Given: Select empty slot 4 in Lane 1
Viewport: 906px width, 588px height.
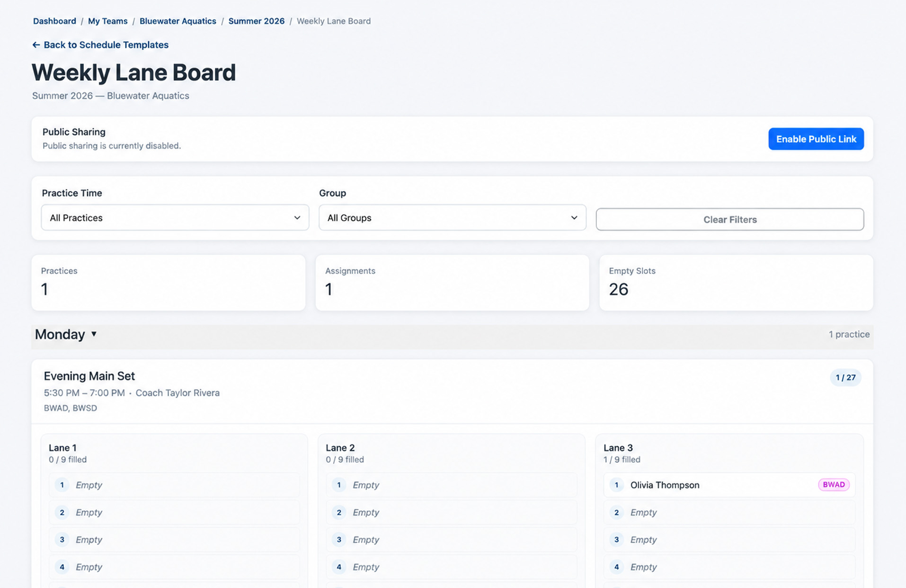Looking at the screenshot, I should pos(174,567).
